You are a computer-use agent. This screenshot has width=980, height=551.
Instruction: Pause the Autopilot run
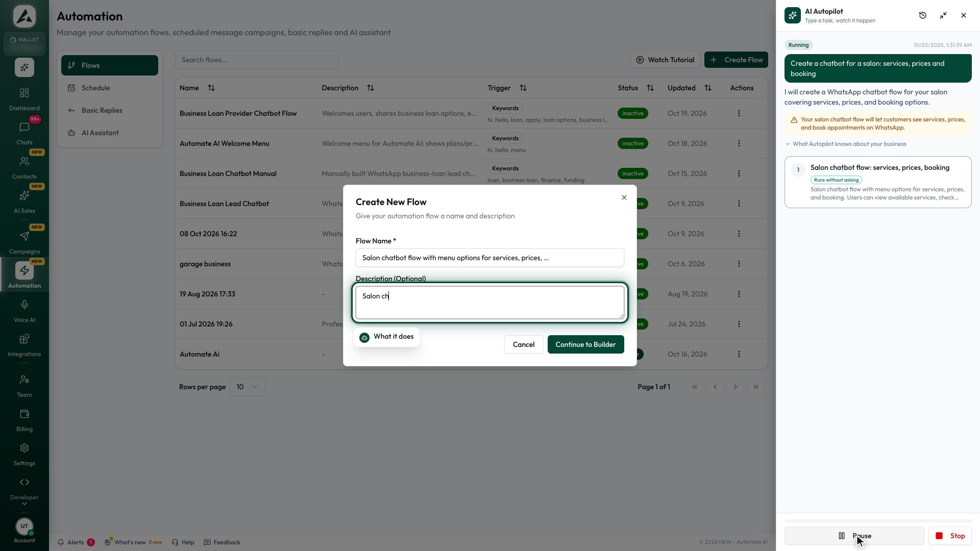(854, 536)
